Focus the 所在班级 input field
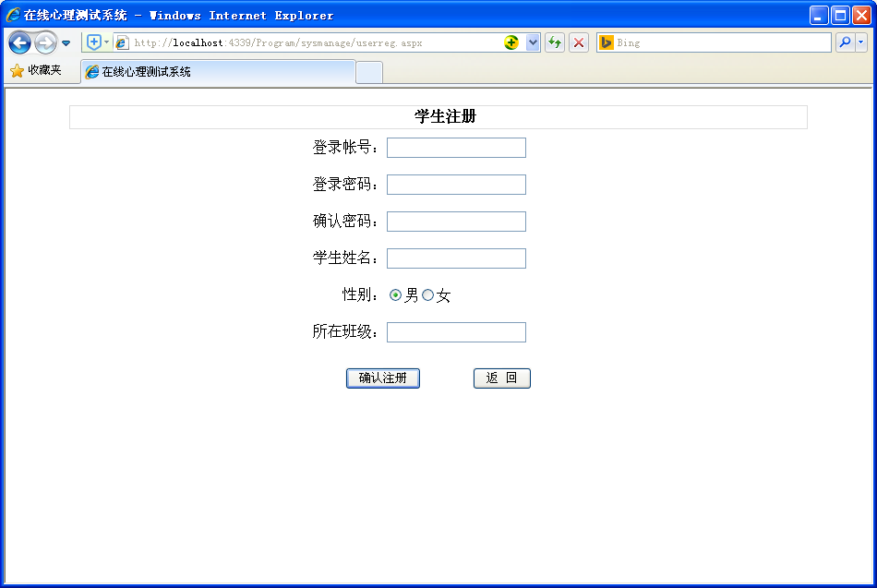 pos(456,332)
